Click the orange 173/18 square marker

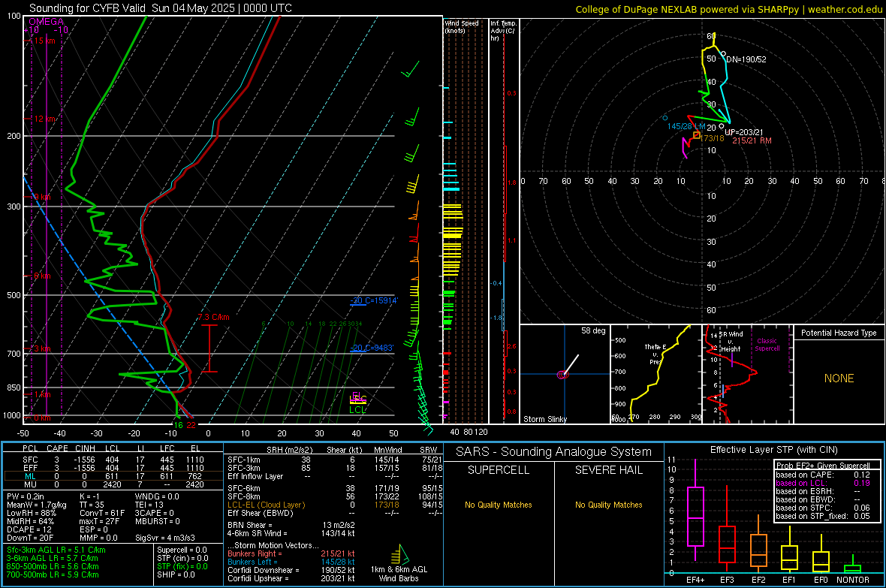coord(697,135)
